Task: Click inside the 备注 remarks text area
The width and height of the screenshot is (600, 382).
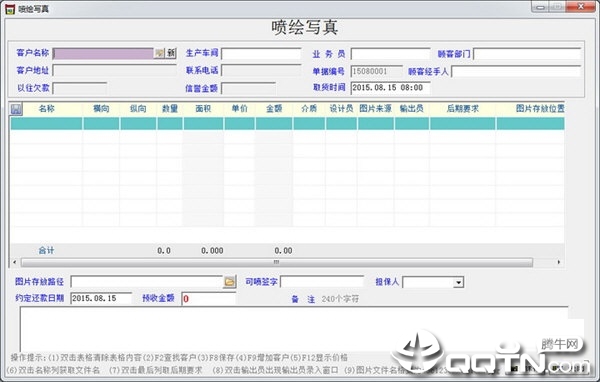Action: (294, 328)
